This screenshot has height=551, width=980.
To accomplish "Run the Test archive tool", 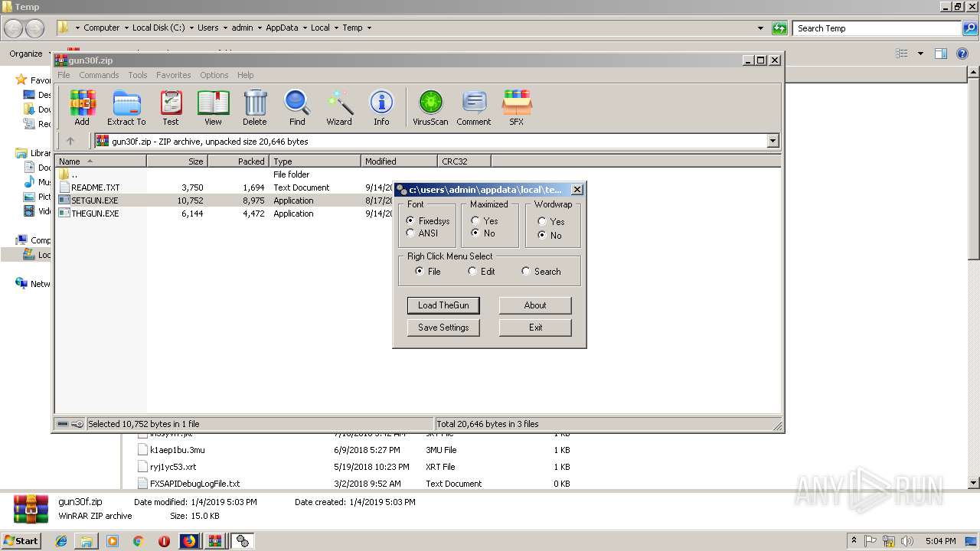I will 171,107.
